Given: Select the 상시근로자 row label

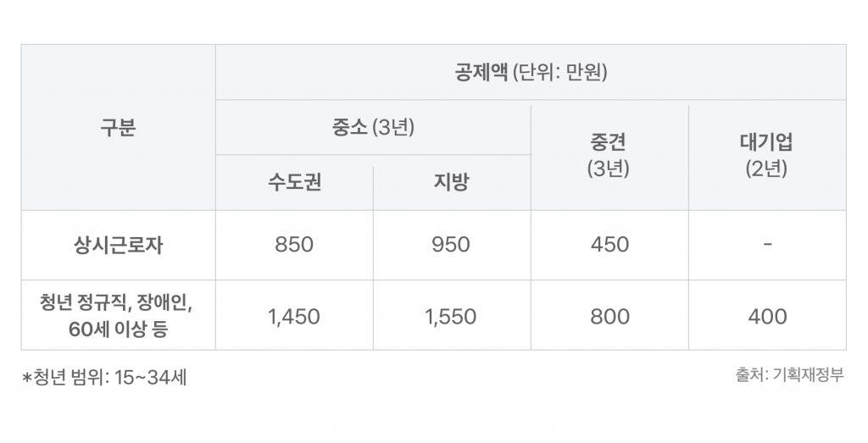Looking at the screenshot, I should [118, 246].
